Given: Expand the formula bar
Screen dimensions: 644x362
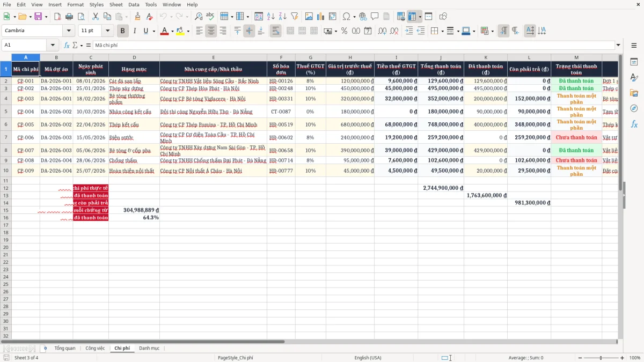Looking at the screenshot, I should pos(618,45).
